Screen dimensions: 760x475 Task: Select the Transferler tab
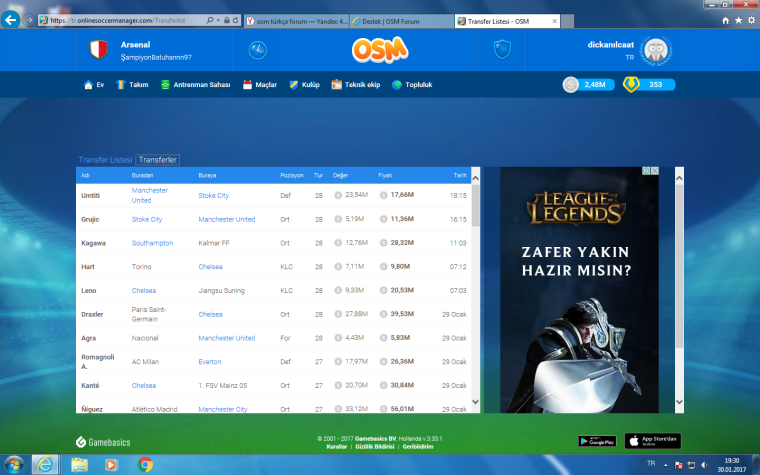(x=158, y=159)
